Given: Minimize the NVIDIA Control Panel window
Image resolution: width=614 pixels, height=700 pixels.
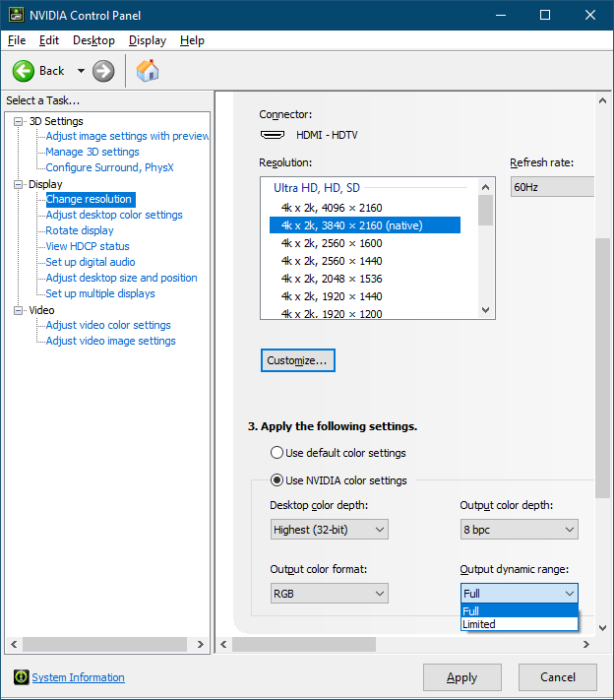Looking at the screenshot, I should coord(501,15).
